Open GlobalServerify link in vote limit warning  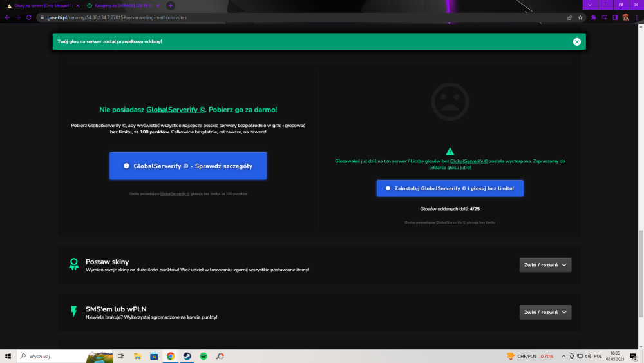[x=469, y=161]
